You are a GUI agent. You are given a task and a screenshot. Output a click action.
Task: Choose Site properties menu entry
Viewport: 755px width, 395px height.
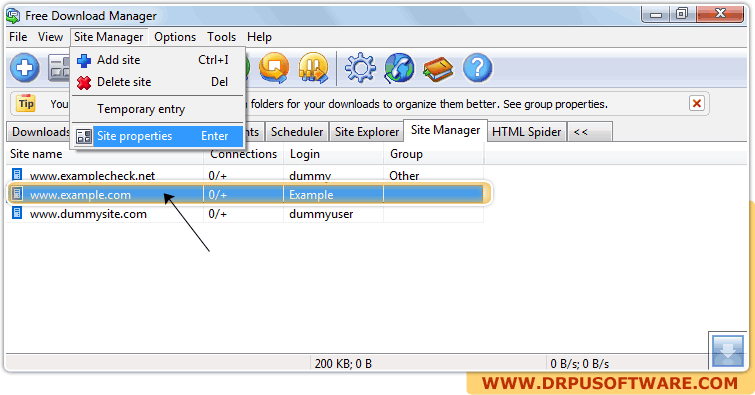tap(158, 136)
